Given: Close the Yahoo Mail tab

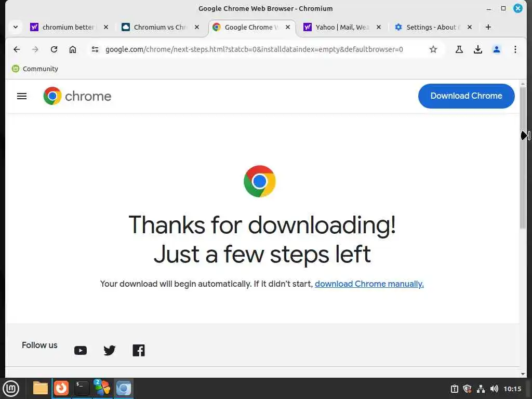Looking at the screenshot, I should click(x=379, y=27).
